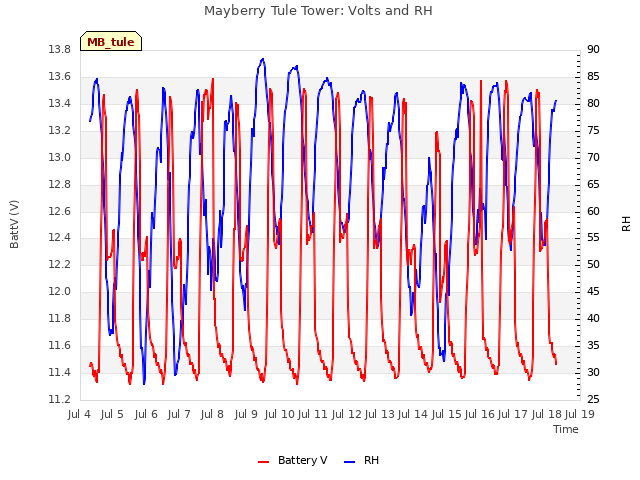The height and width of the screenshot is (480, 640).
Task: Click the Battery V legend entry
Action: [293, 460]
